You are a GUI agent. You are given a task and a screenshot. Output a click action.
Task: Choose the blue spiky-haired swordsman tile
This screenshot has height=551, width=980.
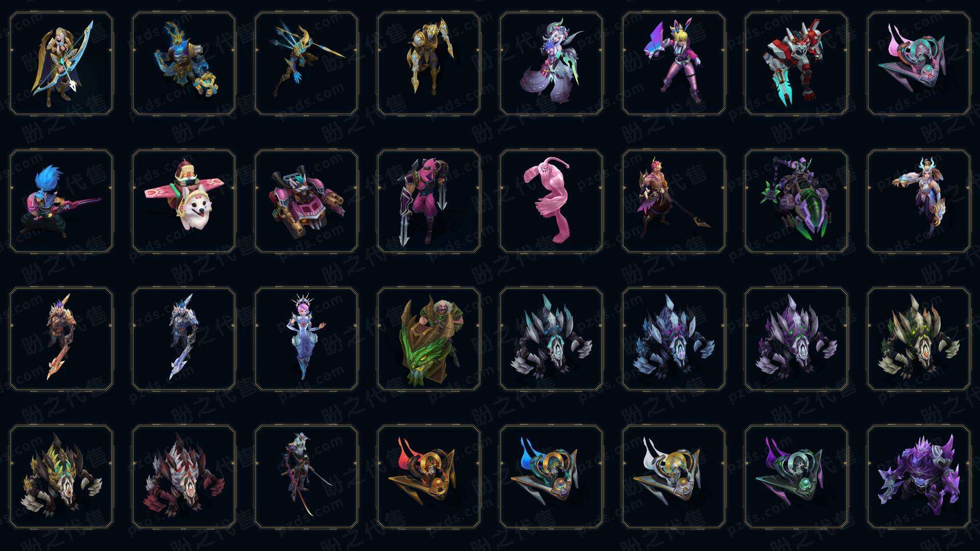point(61,201)
